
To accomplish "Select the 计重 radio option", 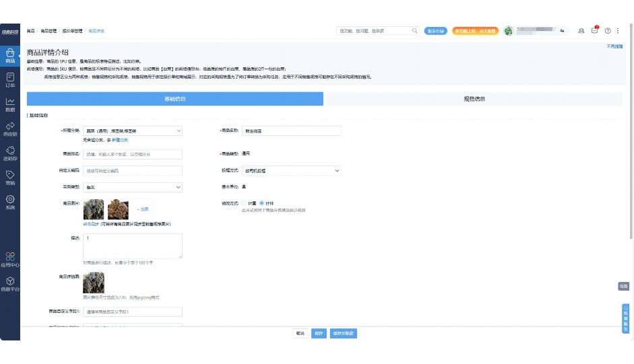I will 245,203.
